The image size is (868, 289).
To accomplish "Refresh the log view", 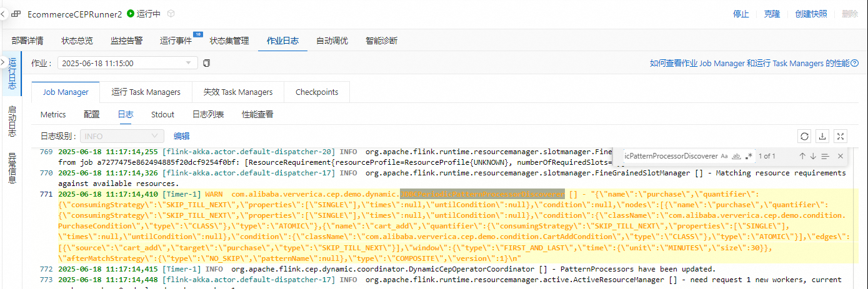I will coord(804,136).
